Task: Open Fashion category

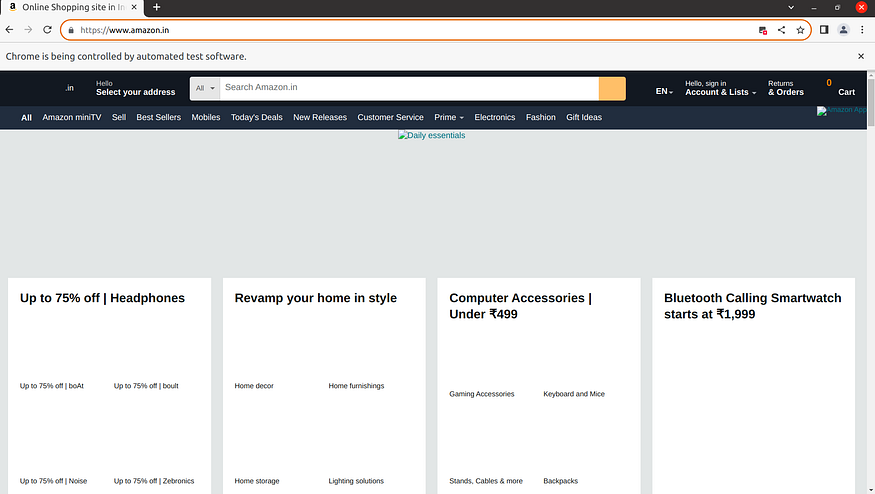Action: (541, 117)
